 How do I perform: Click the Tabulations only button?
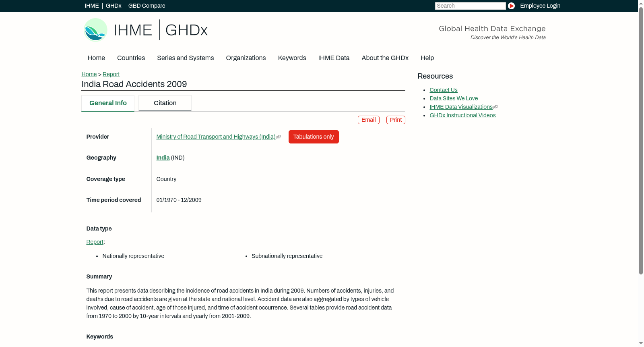[x=314, y=137]
